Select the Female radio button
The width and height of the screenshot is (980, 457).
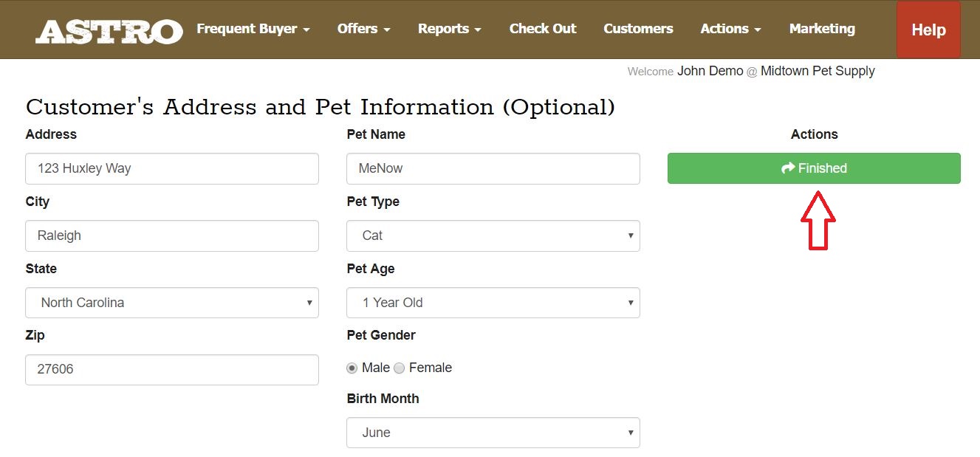click(400, 368)
